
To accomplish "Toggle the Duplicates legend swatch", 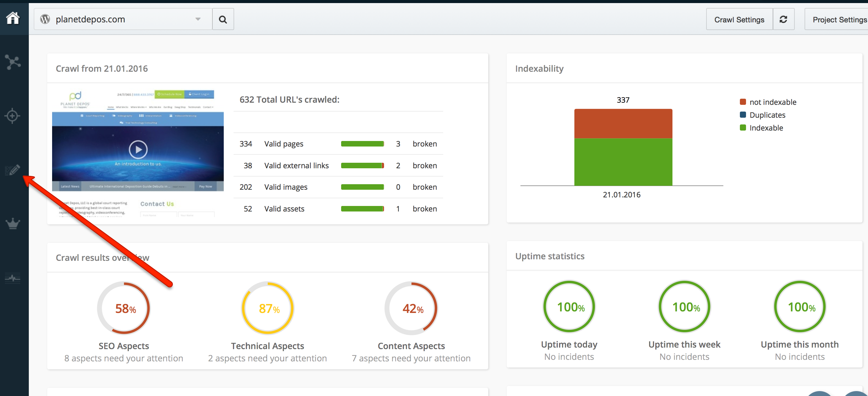I will click(x=743, y=115).
